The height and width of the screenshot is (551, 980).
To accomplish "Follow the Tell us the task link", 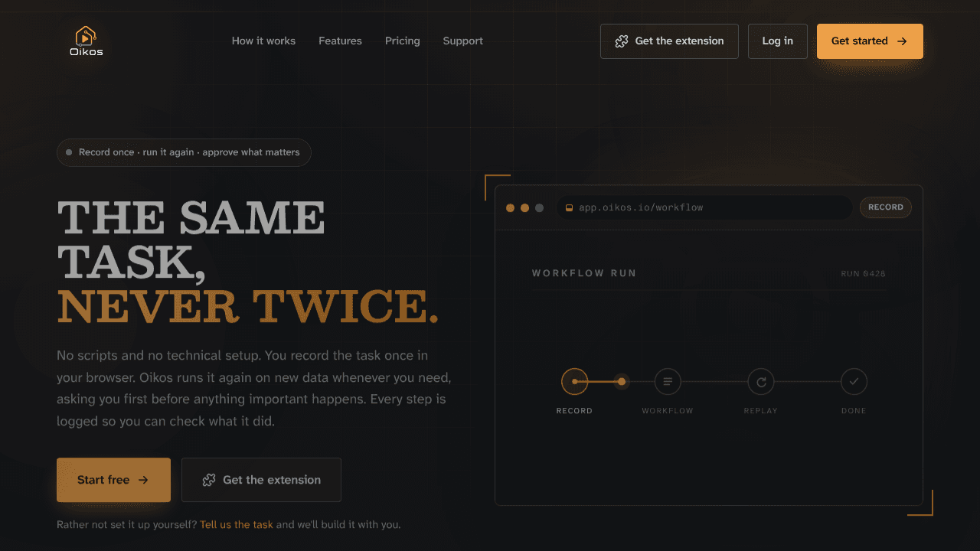I will tap(237, 525).
